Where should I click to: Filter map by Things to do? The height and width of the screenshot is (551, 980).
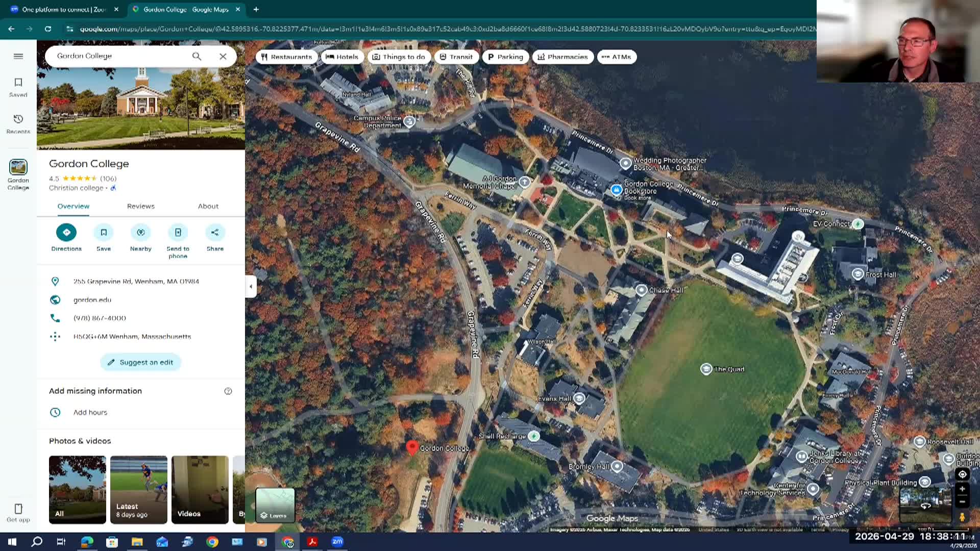click(399, 57)
